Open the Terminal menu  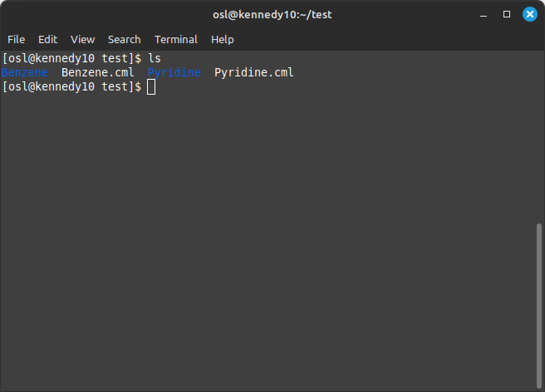[176, 40]
